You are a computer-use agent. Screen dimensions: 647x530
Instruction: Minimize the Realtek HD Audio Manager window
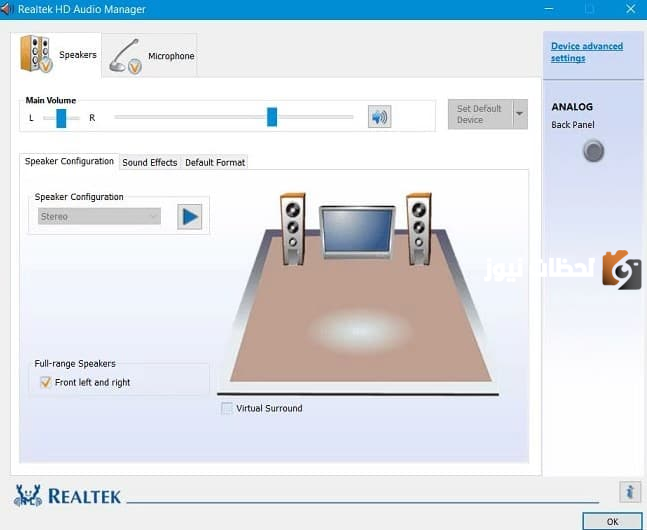(549, 9)
